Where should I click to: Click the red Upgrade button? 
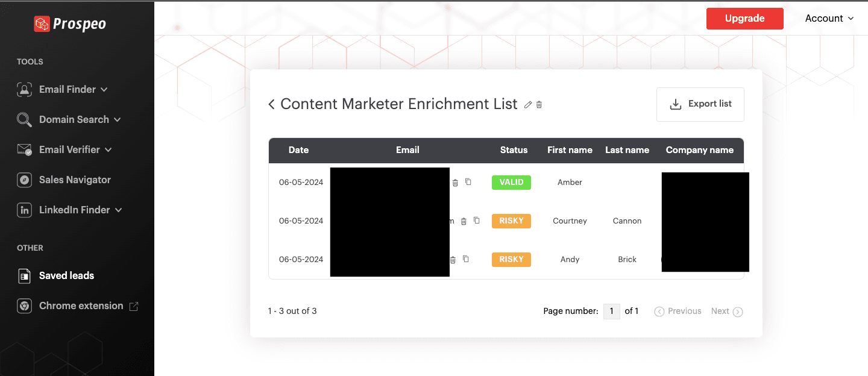pos(745,18)
